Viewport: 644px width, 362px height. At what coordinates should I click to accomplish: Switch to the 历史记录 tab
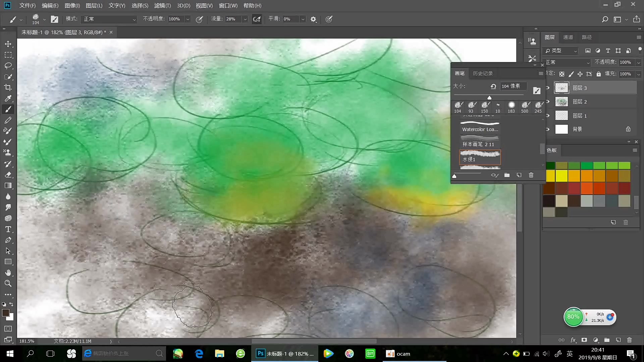click(483, 73)
